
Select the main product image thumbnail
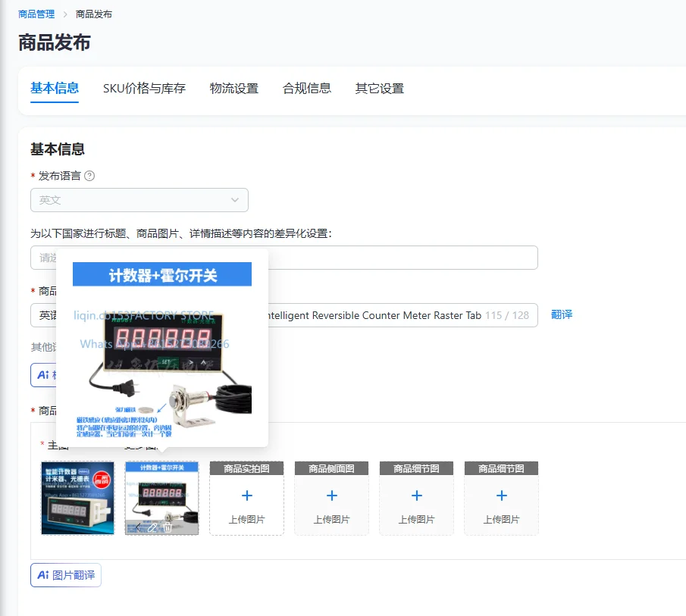[x=77, y=498]
